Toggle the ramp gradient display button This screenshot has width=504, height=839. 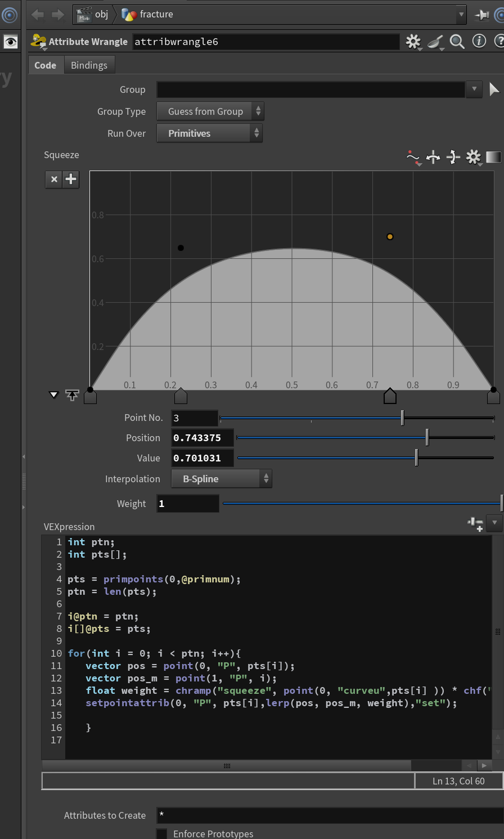(493, 157)
